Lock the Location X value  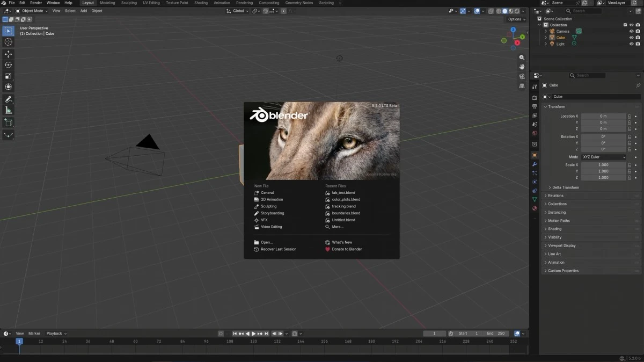click(x=630, y=116)
